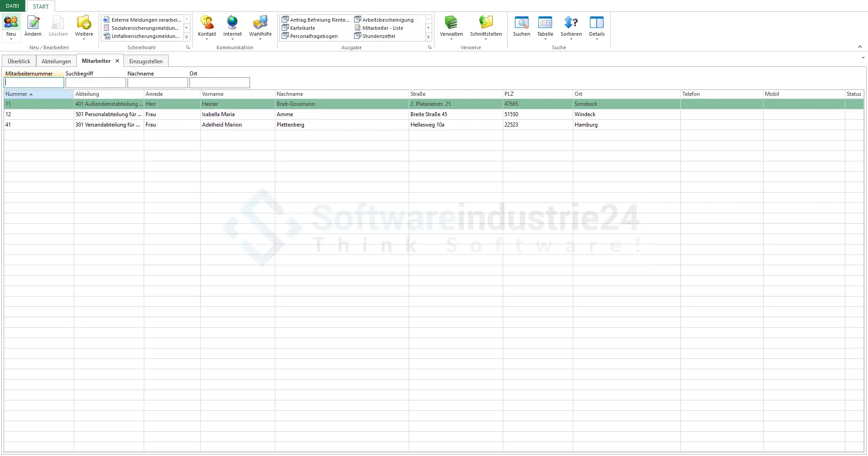Screen dimensions: 868x456
Task: Click the Ändern edit icon
Action: point(33,22)
